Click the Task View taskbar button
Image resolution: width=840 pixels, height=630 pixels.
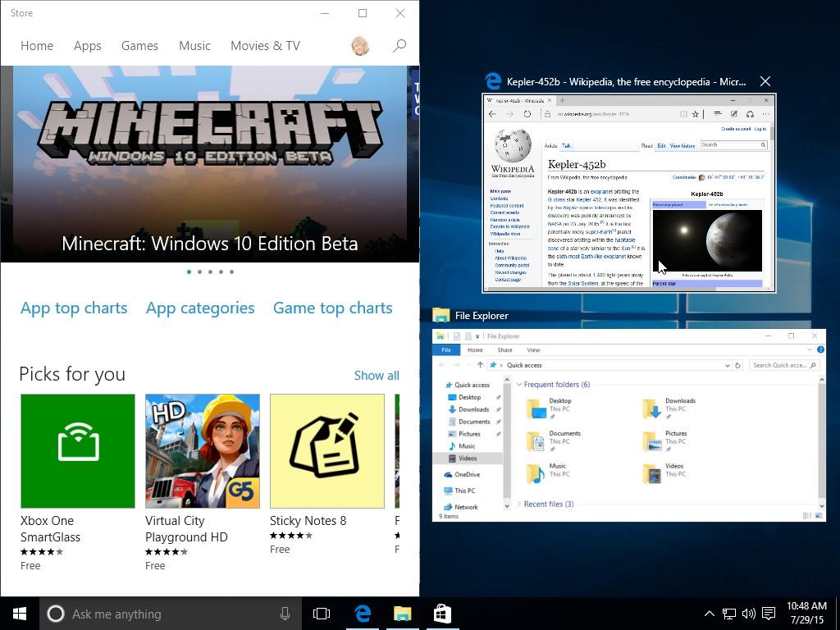pyautogui.click(x=322, y=614)
